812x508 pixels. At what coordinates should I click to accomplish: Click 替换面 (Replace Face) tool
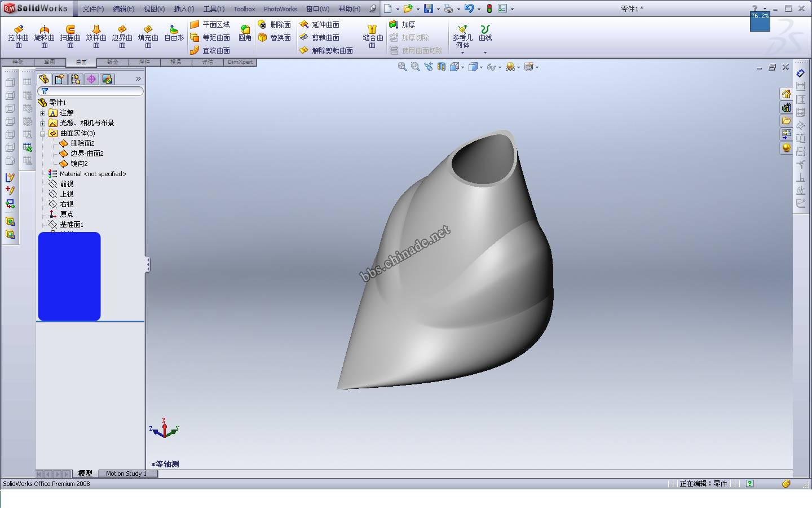(x=275, y=37)
